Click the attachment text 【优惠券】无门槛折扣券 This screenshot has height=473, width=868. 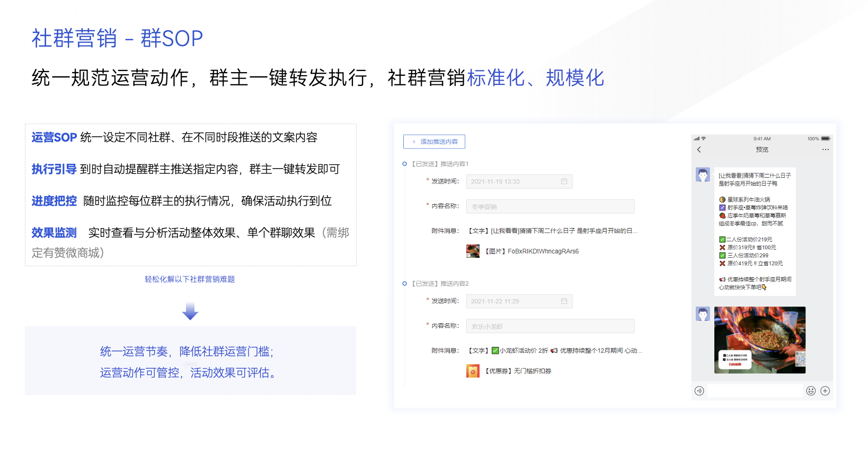[x=518, y=371]
